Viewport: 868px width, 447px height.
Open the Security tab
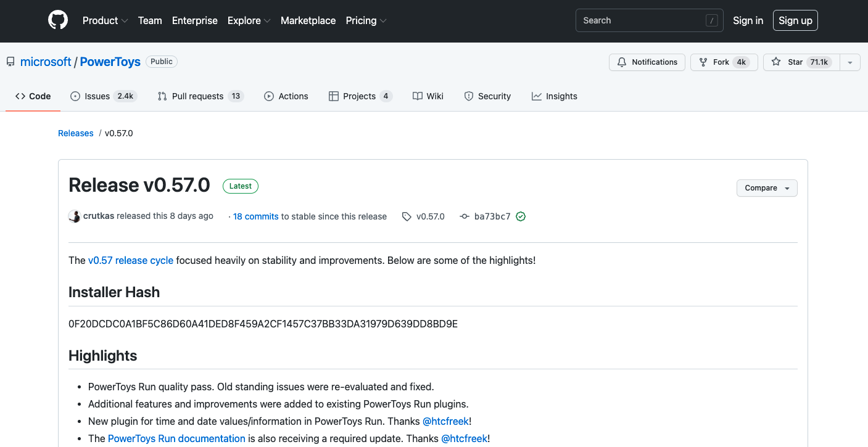click(x=487, y=96)
